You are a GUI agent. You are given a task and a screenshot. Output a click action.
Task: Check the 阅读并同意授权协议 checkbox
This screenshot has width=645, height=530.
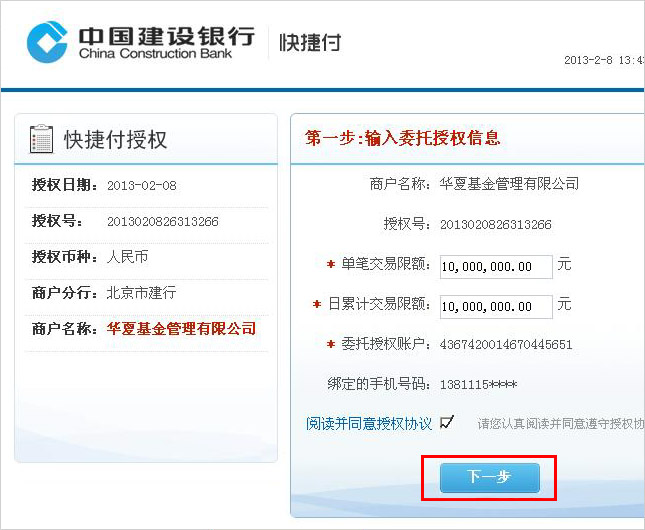(x=446, y=422)
